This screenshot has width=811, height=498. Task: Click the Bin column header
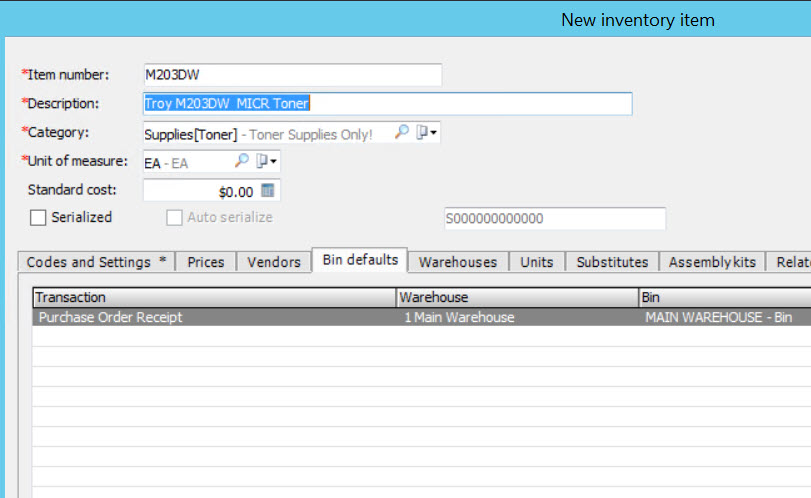(x=725, y=297)
